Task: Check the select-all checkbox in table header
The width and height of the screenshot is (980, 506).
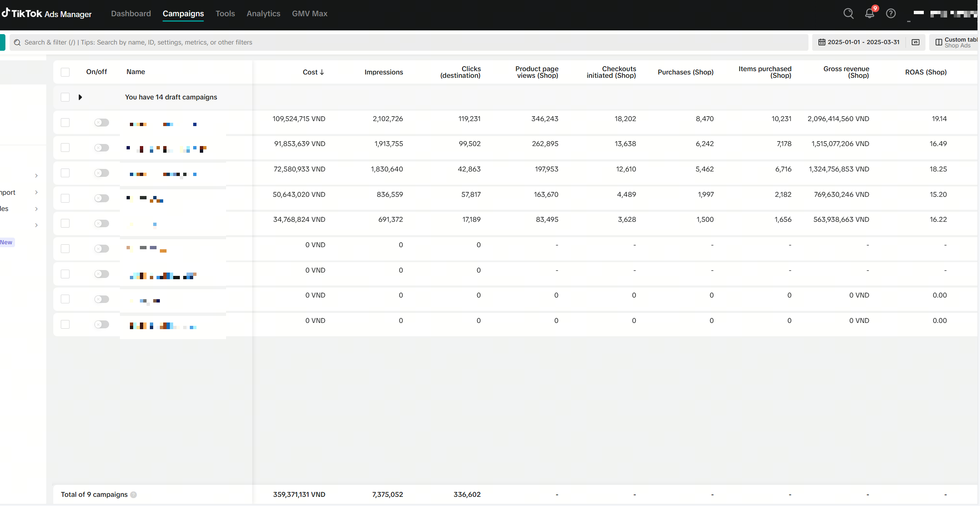Action: (65, 72)
